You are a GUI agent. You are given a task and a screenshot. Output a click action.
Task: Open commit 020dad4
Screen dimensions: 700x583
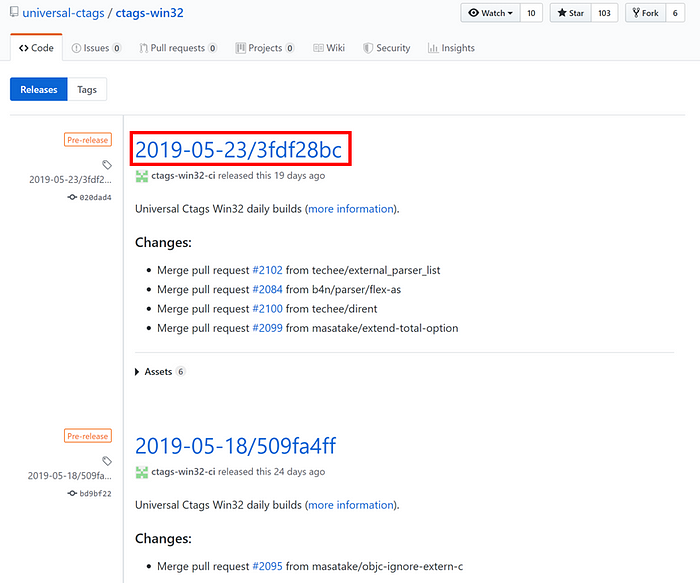pyautogui.click(x=89, y=197)
